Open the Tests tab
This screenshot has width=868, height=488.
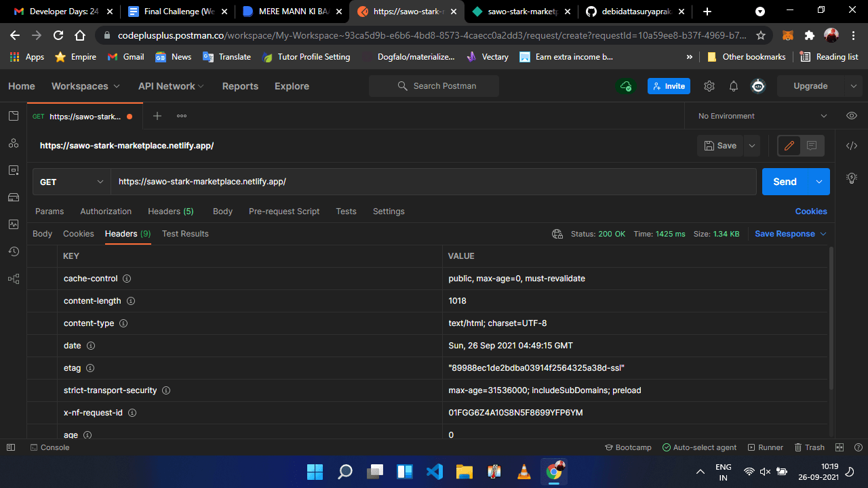pos(346,211)
